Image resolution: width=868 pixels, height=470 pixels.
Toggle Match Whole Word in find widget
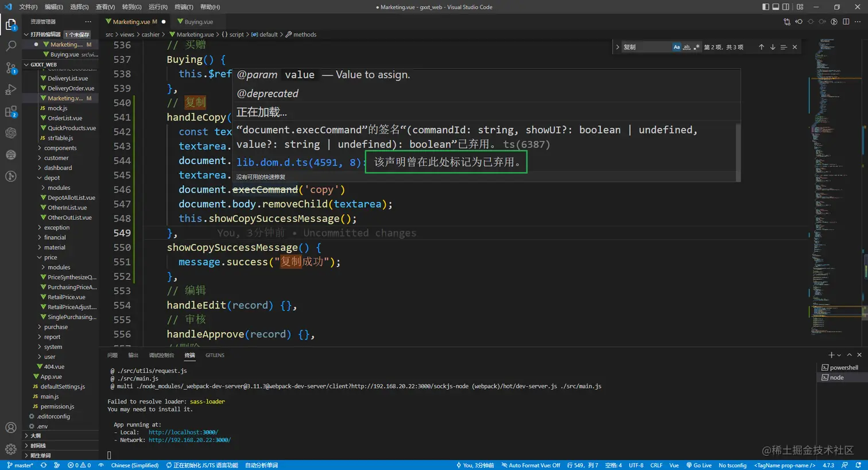pyautogui.click(x=687, y=47)
